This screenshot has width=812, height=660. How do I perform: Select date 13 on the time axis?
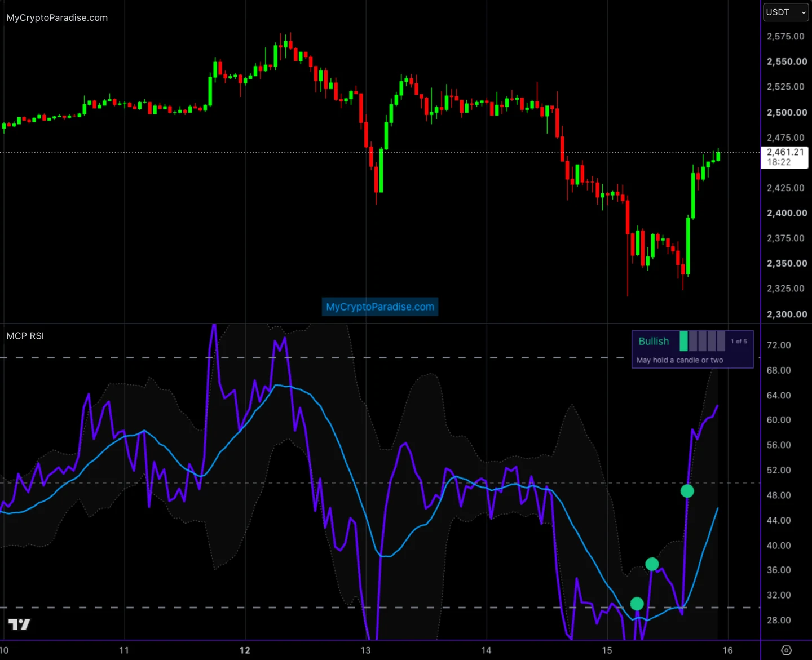pyautogui.click(x=365, y=650)
